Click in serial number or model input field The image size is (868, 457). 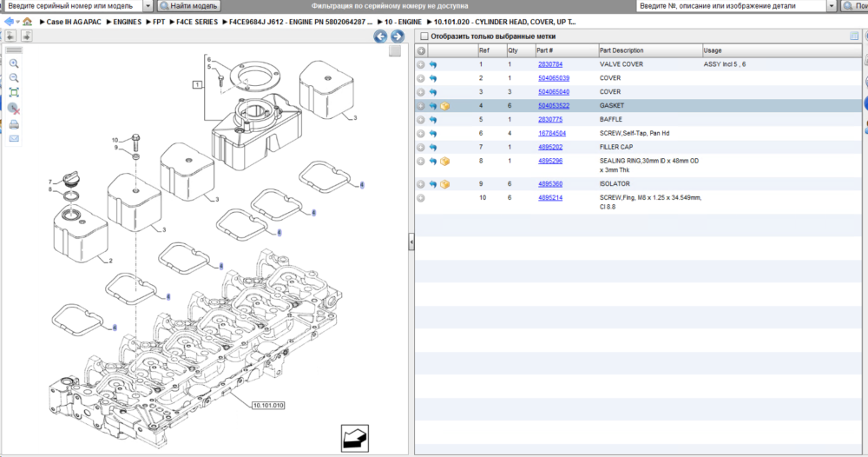73,6
